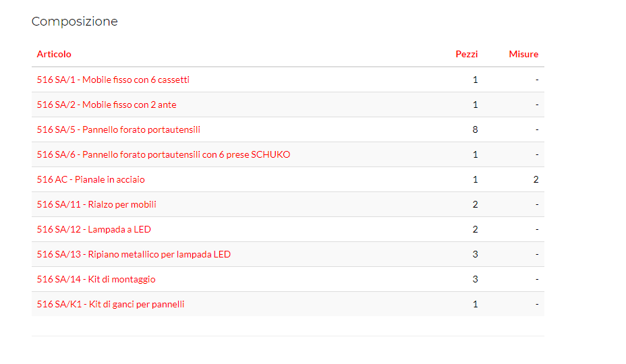This screenshot has width=626, height=364.
Task: Open the Ripiano metallico per lampada LED link
Action: [134, 254]
